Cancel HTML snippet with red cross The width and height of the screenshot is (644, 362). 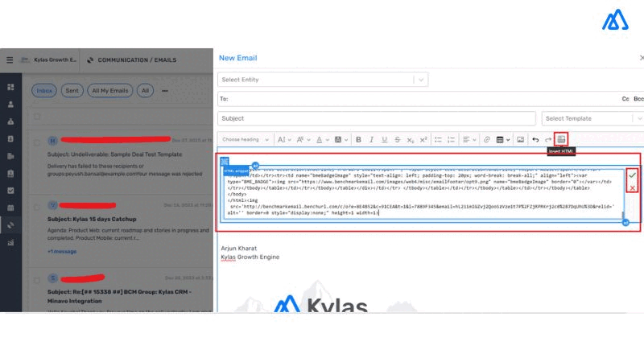632,188
